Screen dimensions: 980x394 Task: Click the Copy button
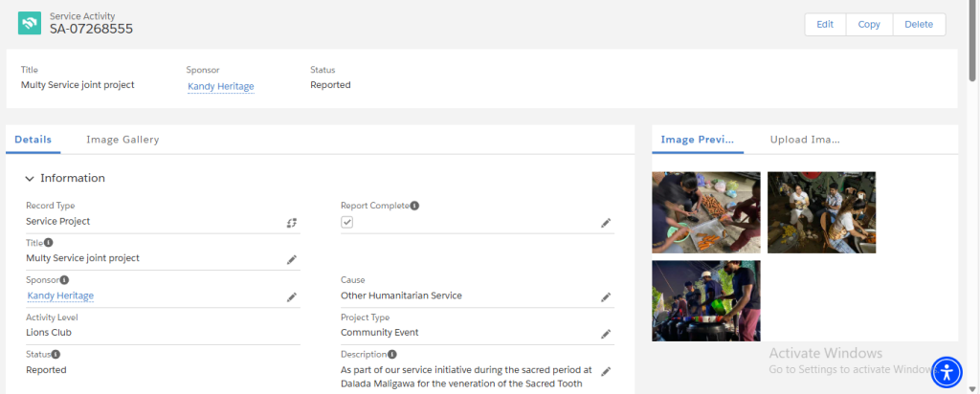pyautogui.click(x=869, y=24)
